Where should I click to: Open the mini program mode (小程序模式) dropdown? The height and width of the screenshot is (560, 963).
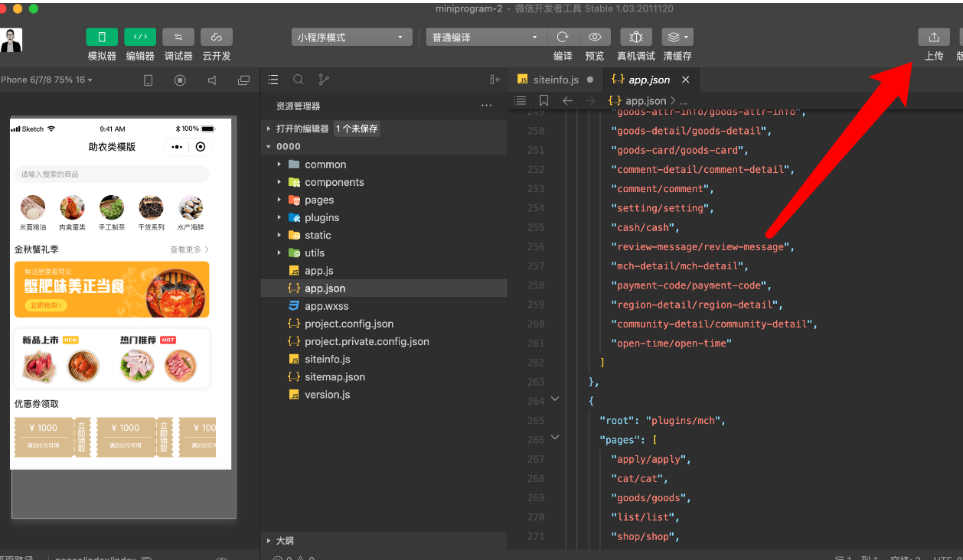(351, 37)
